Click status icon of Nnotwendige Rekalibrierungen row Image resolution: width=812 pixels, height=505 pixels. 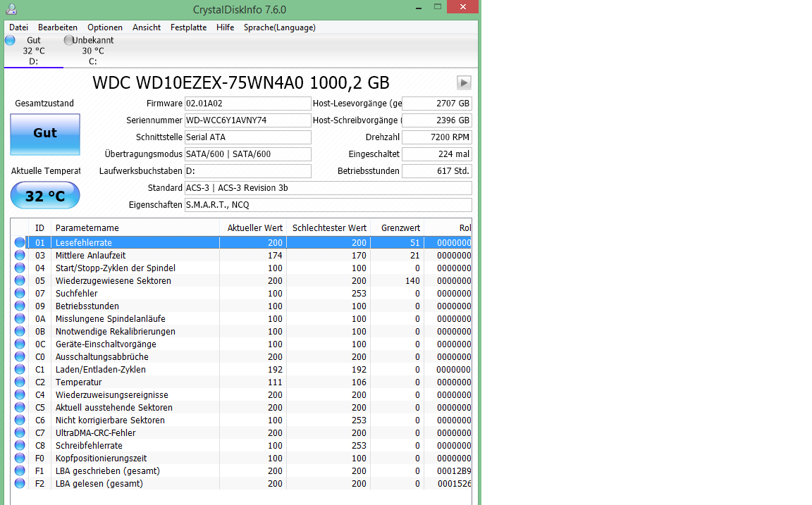[x=20, y=331]
